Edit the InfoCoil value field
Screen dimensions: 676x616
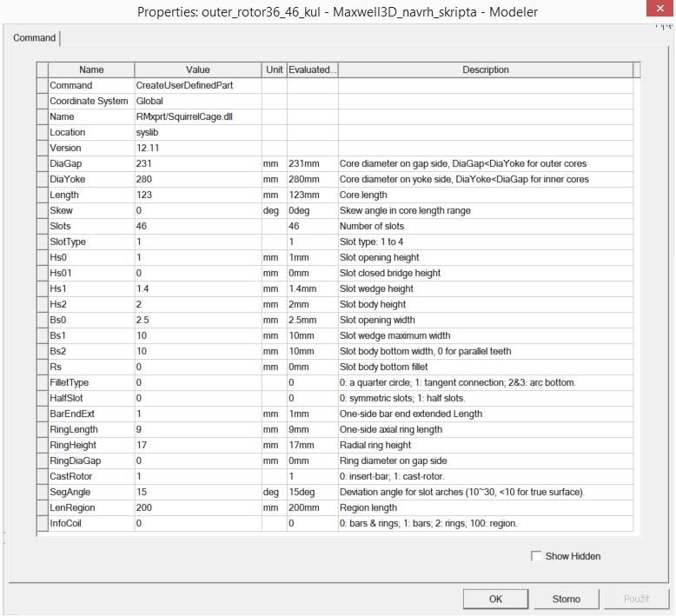point(198,523)
